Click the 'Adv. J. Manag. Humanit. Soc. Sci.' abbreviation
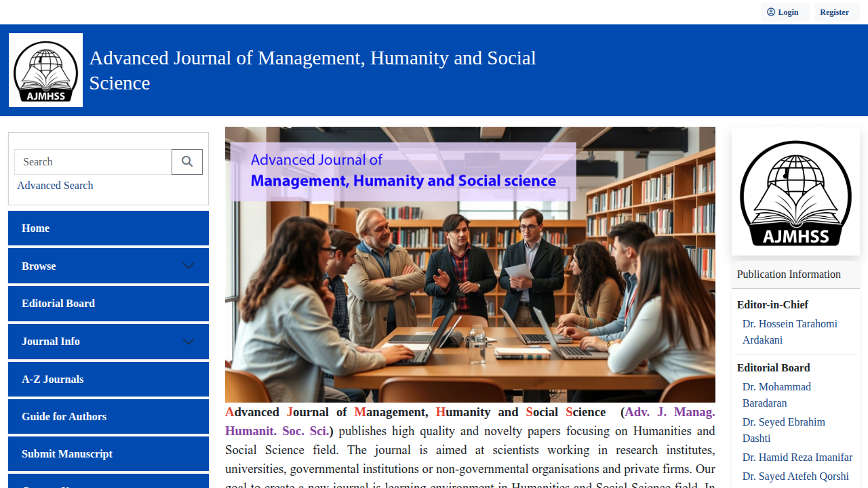The height and width of the screenshot is (488, 868). coord(470,422)
